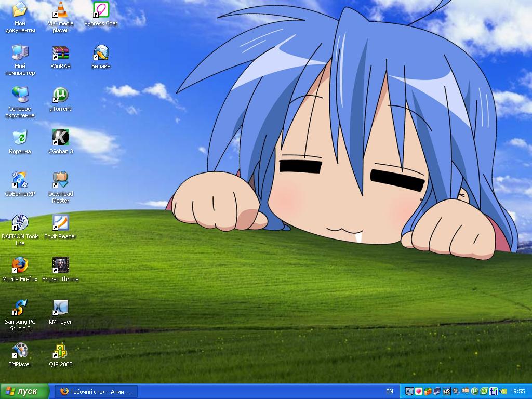Select the Frozen Throne game shortcut
The height and width of the screenshot is (399, 532).
(x=60, y=270)
